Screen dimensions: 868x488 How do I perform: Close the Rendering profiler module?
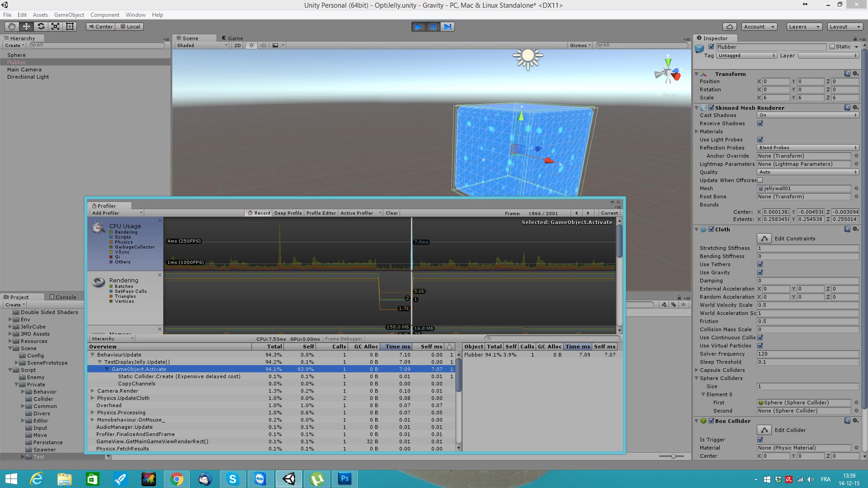tap(160, 275)
